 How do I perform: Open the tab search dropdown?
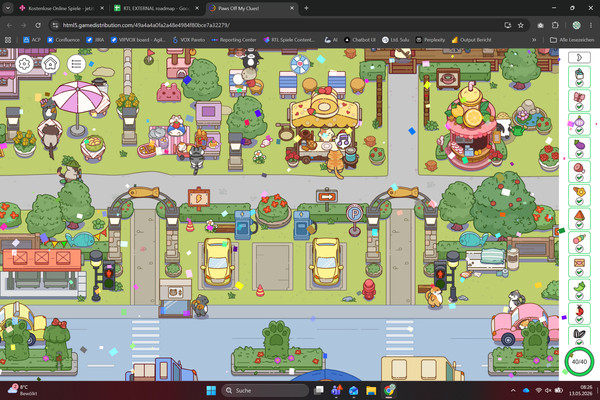coord(8,8)
